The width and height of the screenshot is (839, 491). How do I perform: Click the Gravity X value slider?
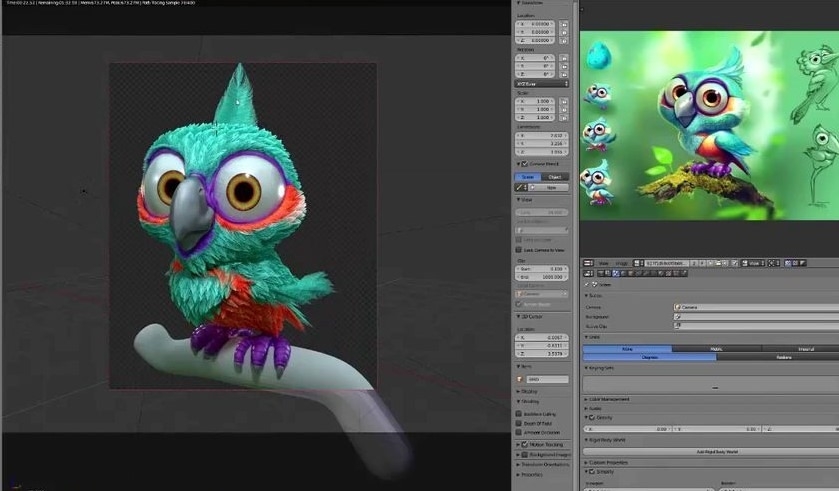628,429
